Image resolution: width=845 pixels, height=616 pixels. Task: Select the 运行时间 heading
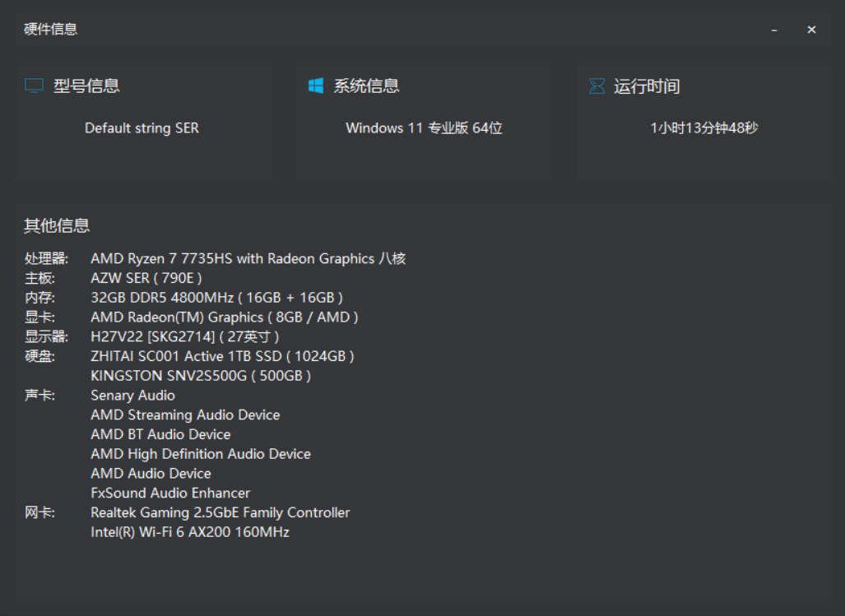(647, 86)
